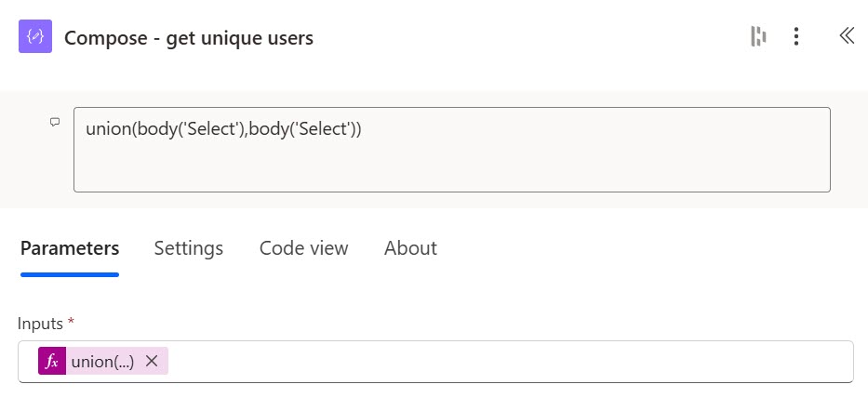Pin this action using the pin icon
Viewport: 868px width, 411px height.
click(x=758, y=36)
